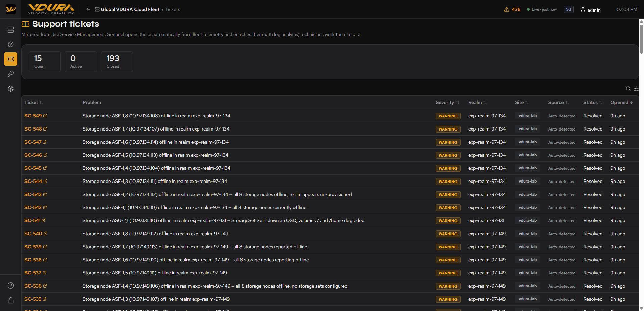Select vdura-lab site chip for SC-540
The image size is (644, 311).
(x=527, y=234)
